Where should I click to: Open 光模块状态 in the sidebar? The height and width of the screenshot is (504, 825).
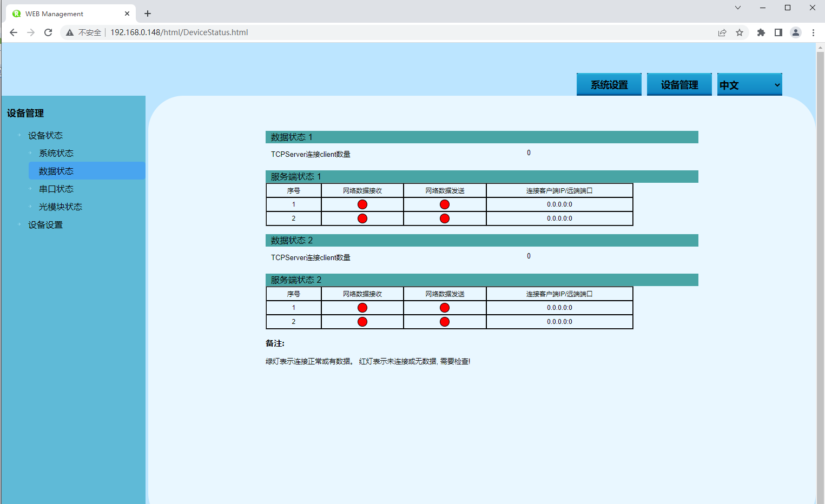[61, 207]
